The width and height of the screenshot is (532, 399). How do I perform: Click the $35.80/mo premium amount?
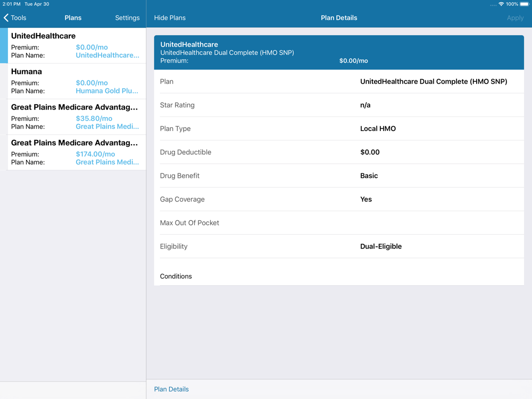click(x=94, y=119)
